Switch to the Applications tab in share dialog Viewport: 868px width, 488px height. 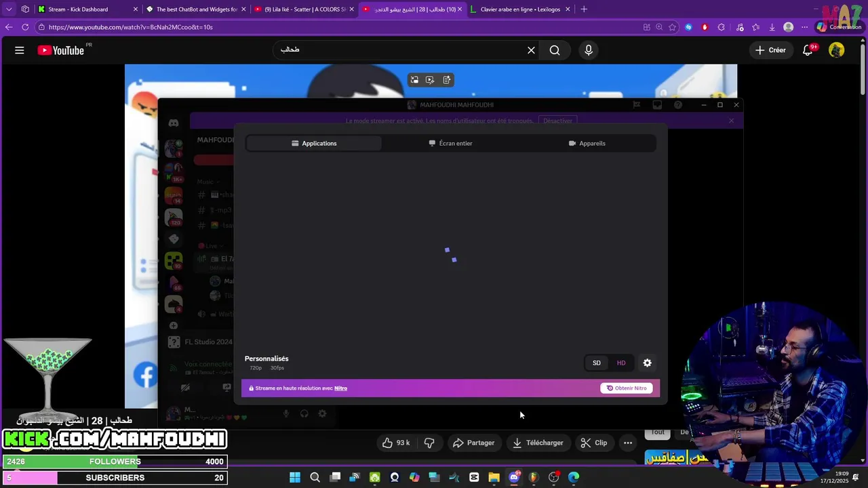point(314,143)
